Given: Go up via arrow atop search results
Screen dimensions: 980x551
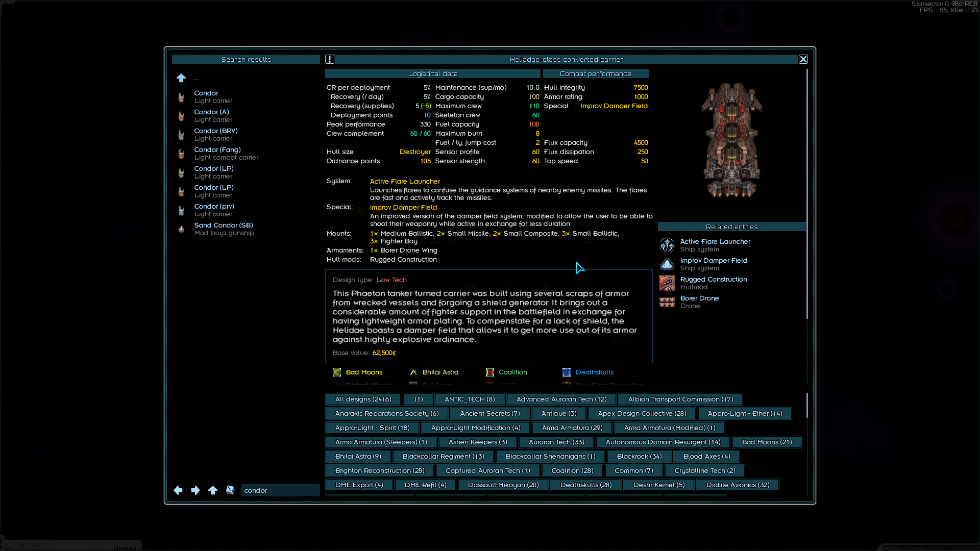Looking at the screenshot, I should click(181, 78).
